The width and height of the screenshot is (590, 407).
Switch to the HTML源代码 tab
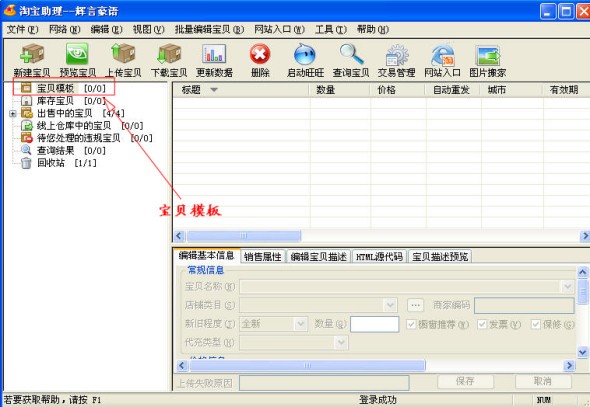379,257
